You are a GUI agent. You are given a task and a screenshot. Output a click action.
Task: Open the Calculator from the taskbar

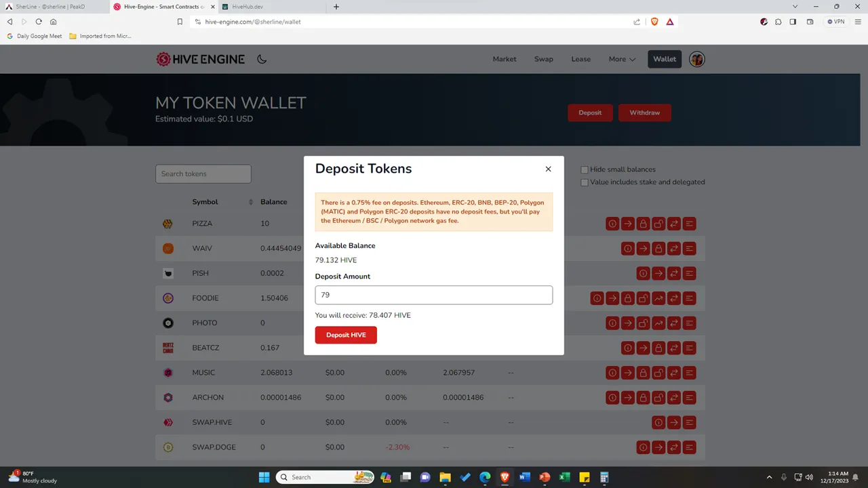(x=604, y=477)
